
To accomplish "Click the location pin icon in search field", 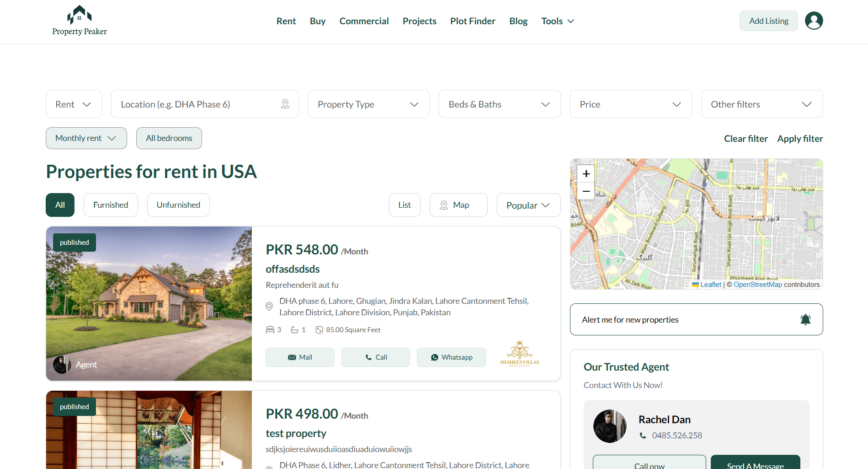I will [285, 104].
